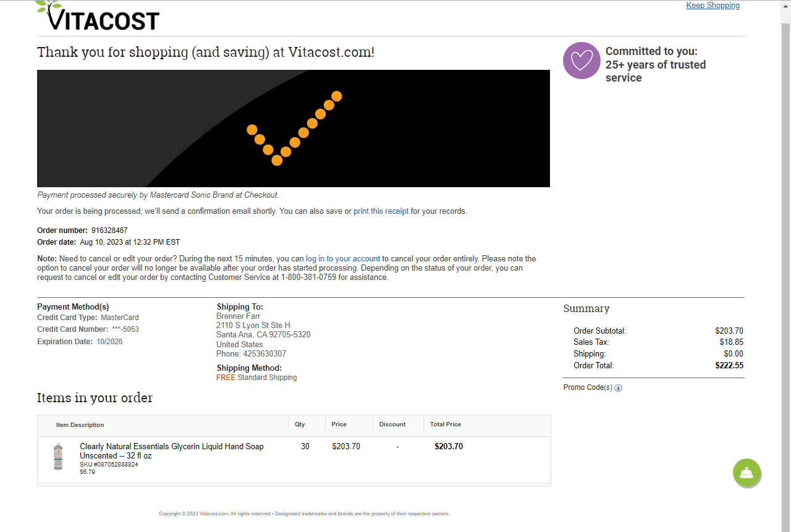Select the unit price $6.79

point(87,472)
